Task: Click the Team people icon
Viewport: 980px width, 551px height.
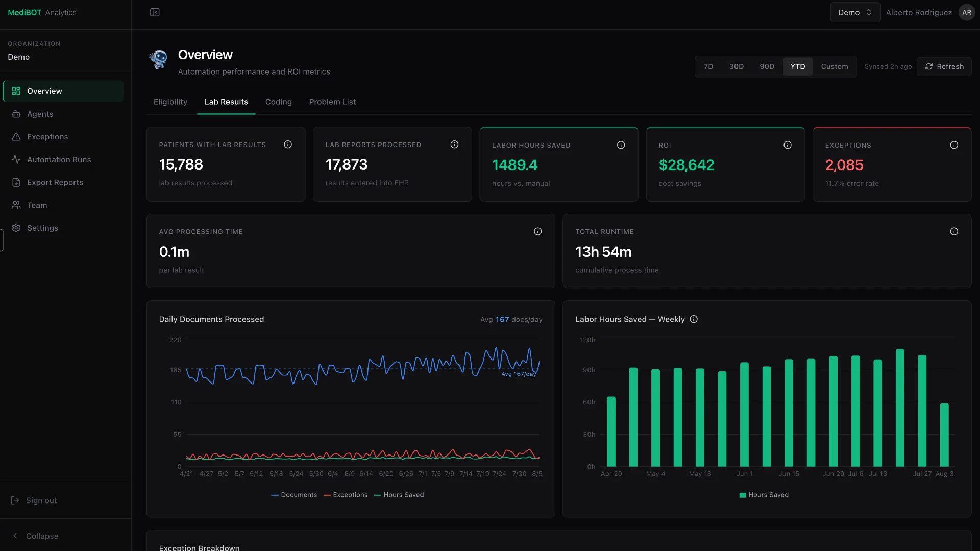Action: coord(16,205)
